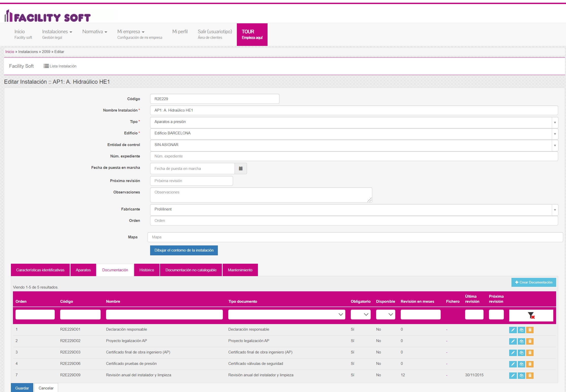Open the Instalaciones menu
Screen dimensions: 566x392
pos(57,32)
